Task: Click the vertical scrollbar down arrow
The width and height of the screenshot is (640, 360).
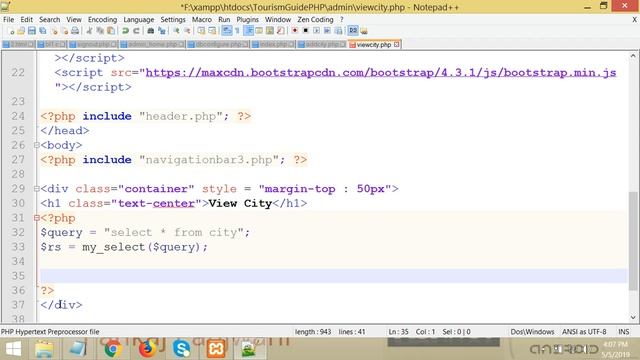Action: click(633, 317)
